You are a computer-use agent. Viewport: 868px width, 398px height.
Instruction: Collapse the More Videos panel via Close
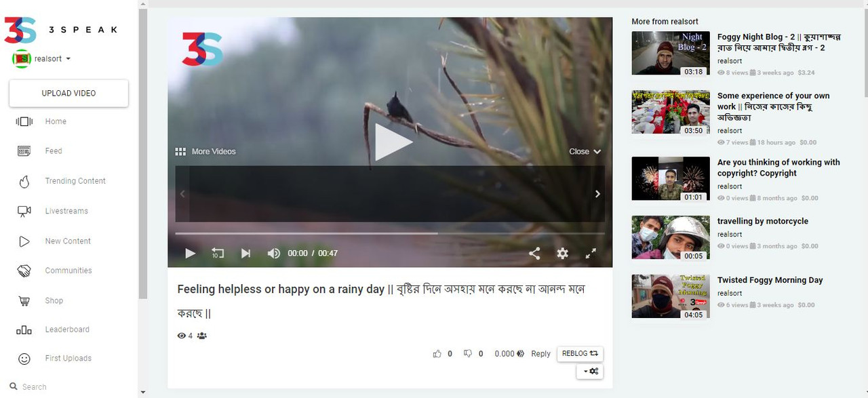click(585, 151)
